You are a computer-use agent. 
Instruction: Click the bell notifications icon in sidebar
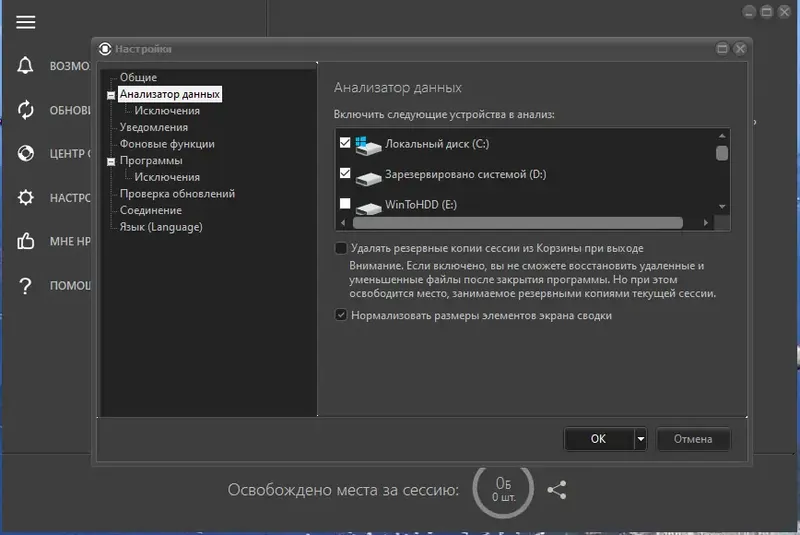pyautogui.click(x=25, y=66)
